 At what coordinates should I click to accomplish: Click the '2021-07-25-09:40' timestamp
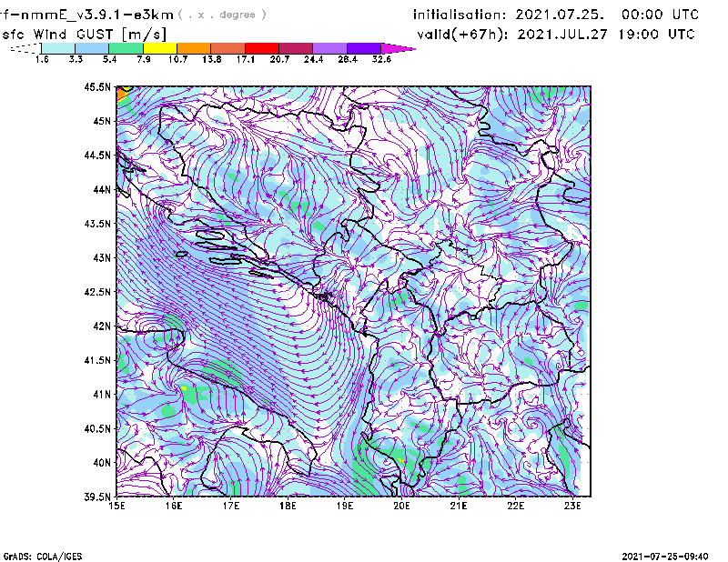[665, 557]
